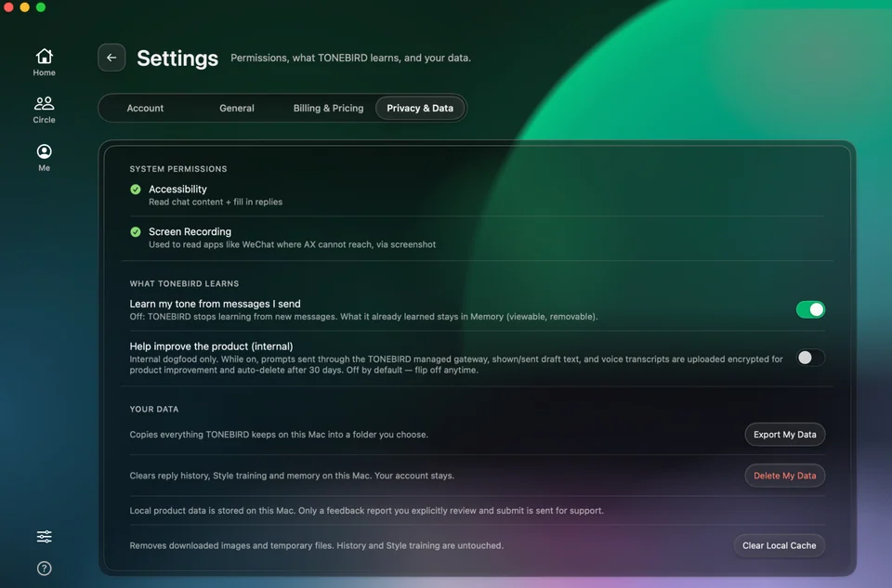This screenshot has height=588, width=892.
Task: Click the green check beside Accessibility
Action: [x=136, y=189]
